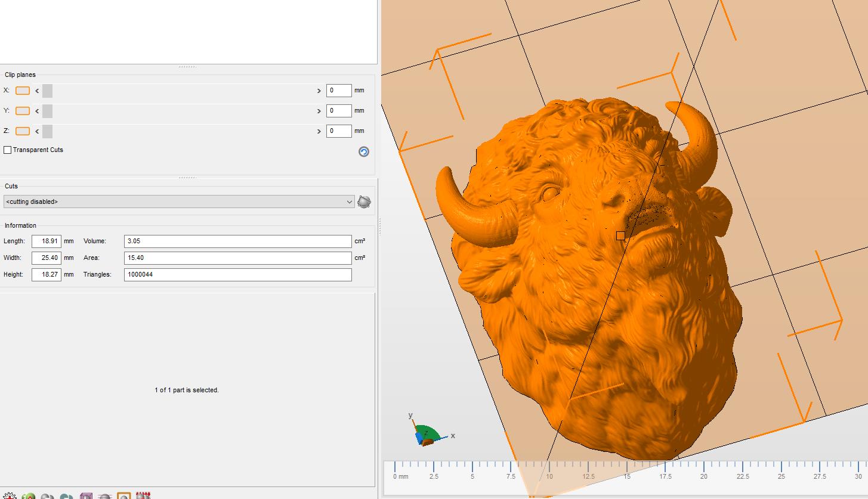Toggle the Z clip plane button
This screenshot has width=868, height=499.
point(23,131)
